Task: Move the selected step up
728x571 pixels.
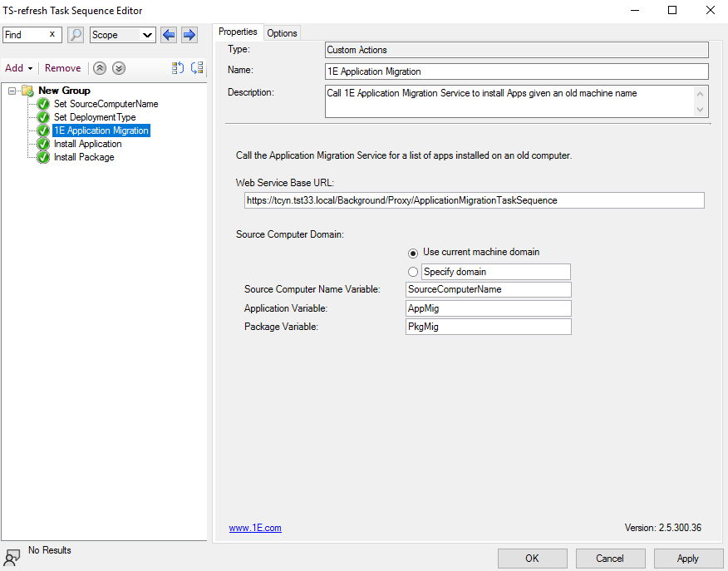Action: coord(100,68)
